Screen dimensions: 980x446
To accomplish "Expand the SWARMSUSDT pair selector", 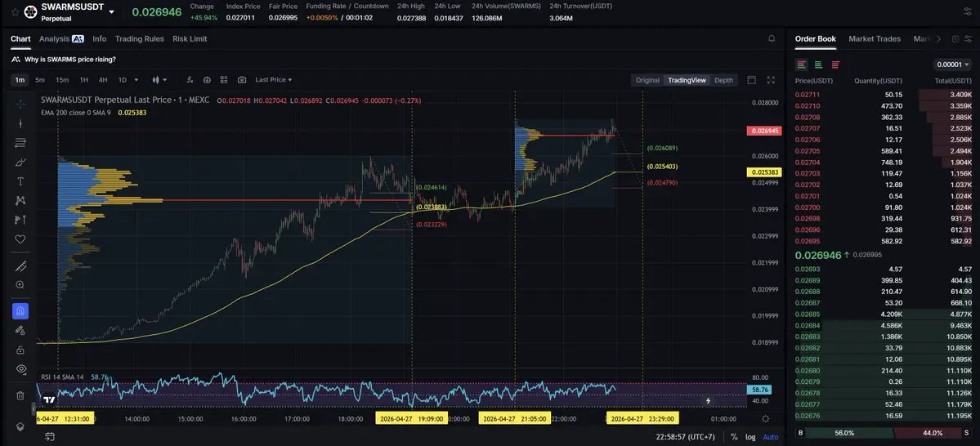I will [x=111, y=12].
